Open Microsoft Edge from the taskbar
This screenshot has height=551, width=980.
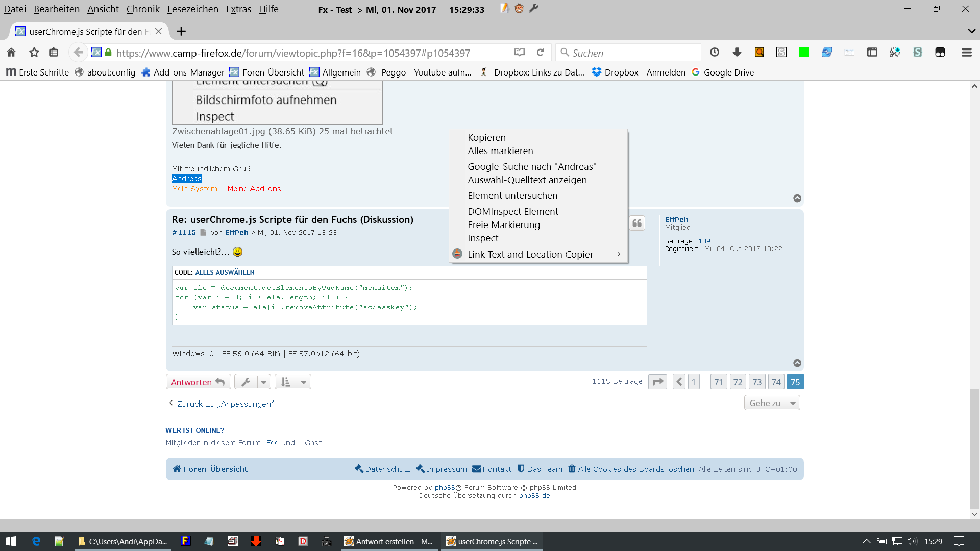36,541
